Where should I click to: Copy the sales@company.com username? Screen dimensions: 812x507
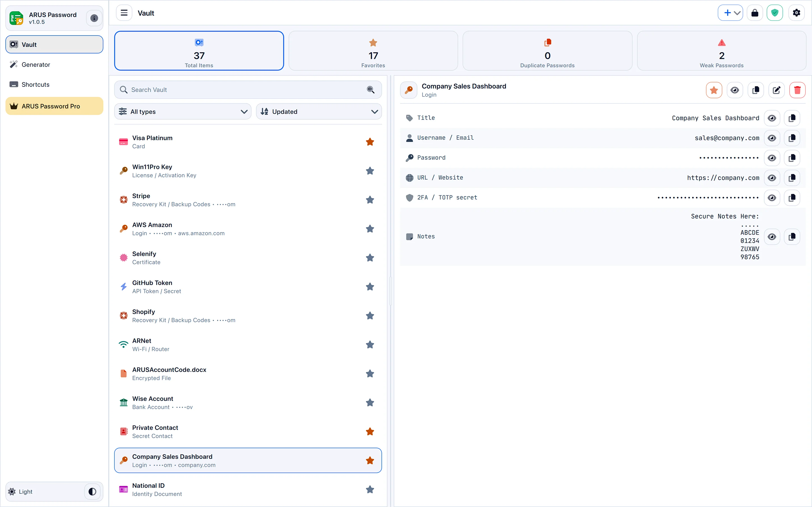[x=792, y=138]
